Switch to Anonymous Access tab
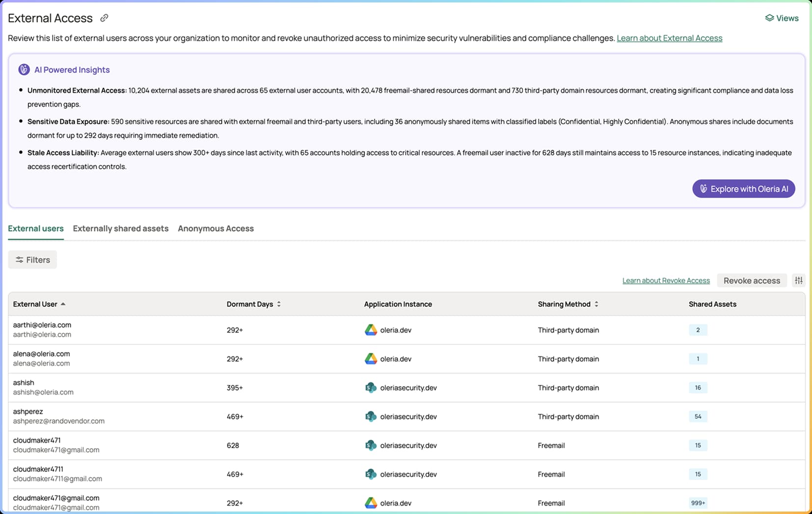 pos(216,228)
